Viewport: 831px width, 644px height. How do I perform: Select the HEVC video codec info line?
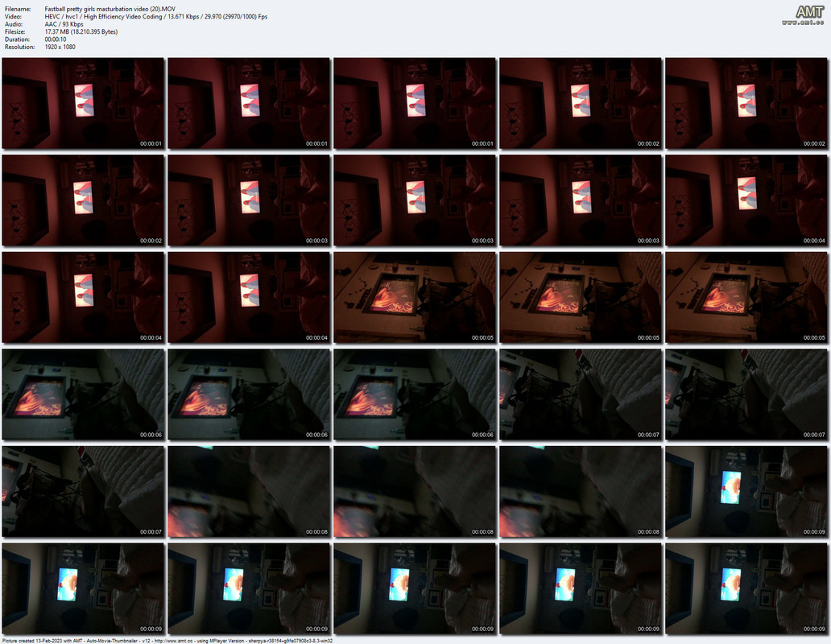point(156,16)
